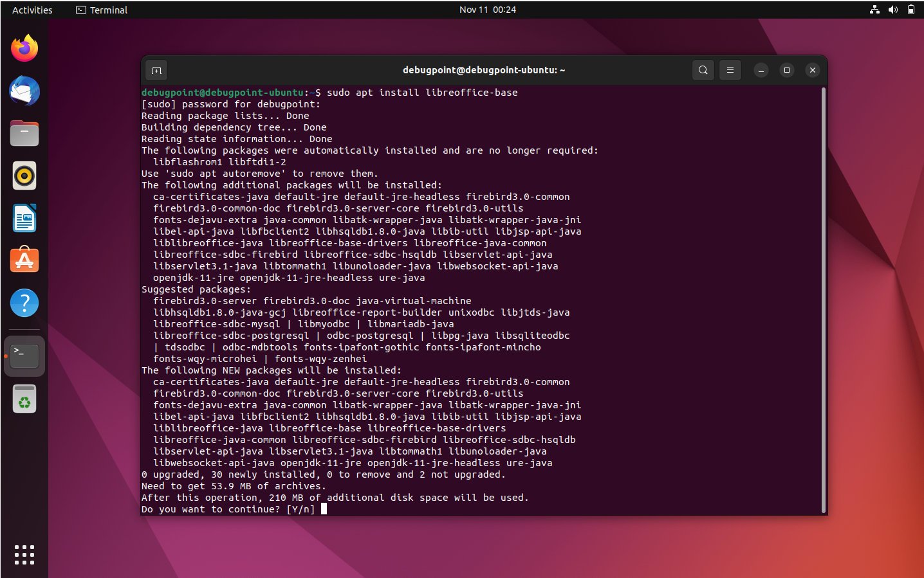
Task: Launch Firefox from the dock
Action: (24, 48)
